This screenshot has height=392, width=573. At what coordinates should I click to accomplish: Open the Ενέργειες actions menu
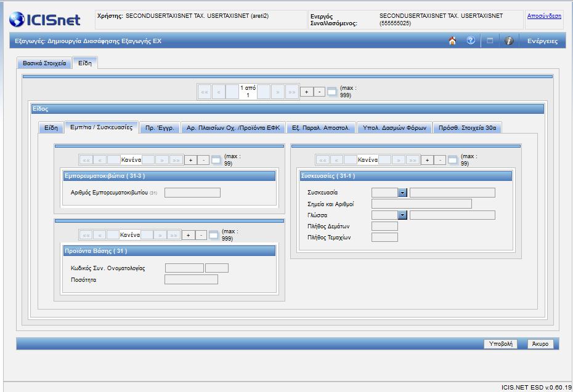pos(542,41)
